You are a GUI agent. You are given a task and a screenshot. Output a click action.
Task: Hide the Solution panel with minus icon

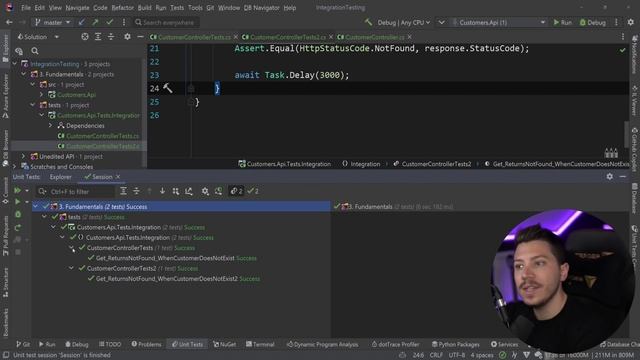(x=140, y=37)
